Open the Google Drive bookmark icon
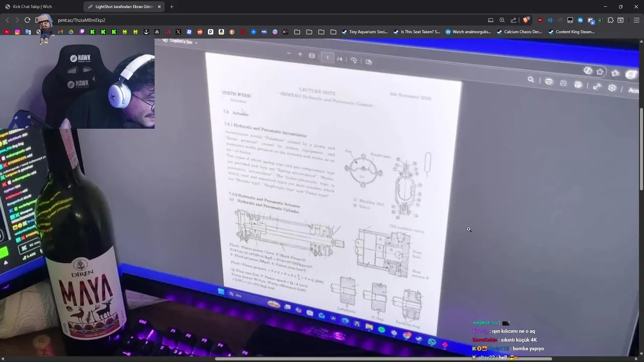Screen dimensions: 644x362 [x=71, y=32]
